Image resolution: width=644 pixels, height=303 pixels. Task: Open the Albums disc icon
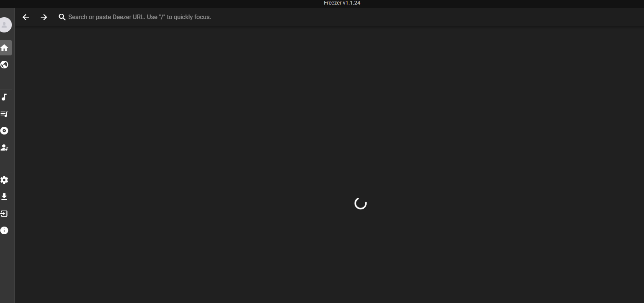click(5, 131)
